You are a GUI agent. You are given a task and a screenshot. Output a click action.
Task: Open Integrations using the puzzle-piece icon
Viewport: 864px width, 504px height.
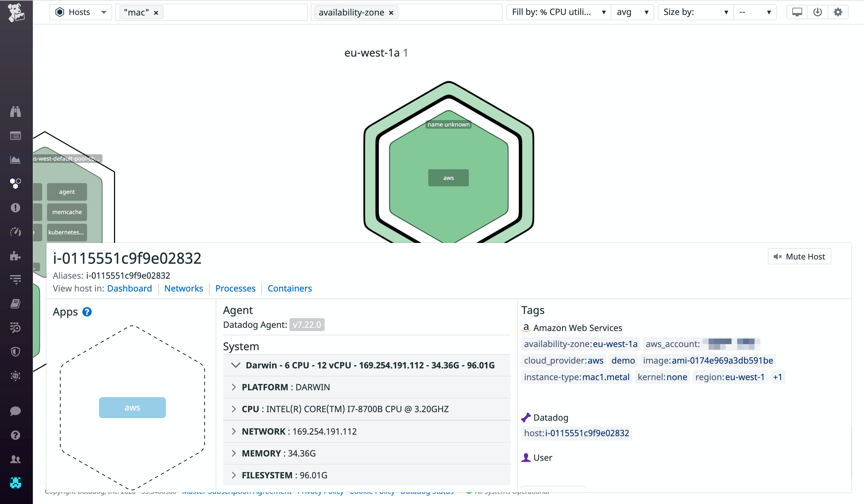pyautogui.click(x=15, y=256)
